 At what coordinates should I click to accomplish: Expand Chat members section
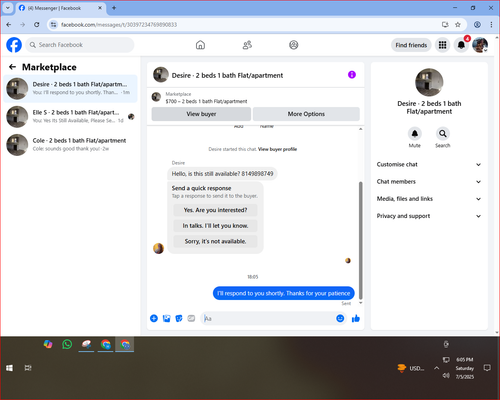click(429, 182)
